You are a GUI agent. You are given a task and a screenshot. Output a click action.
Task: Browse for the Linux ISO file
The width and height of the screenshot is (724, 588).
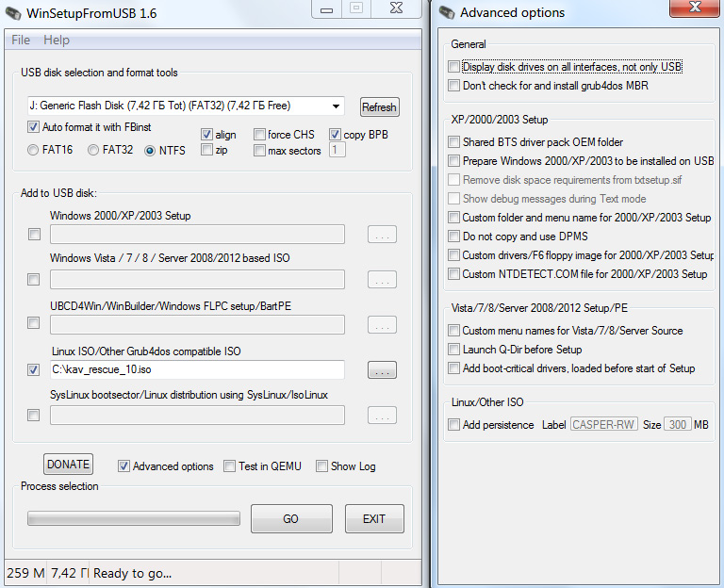pyautogui.click(x=382, y=370)
